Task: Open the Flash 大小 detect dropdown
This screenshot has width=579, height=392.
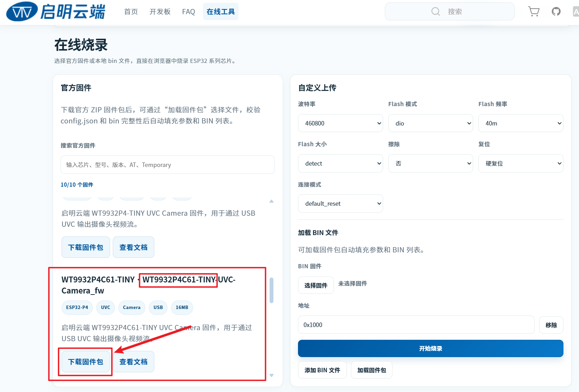Action: [x=341, y=163]
